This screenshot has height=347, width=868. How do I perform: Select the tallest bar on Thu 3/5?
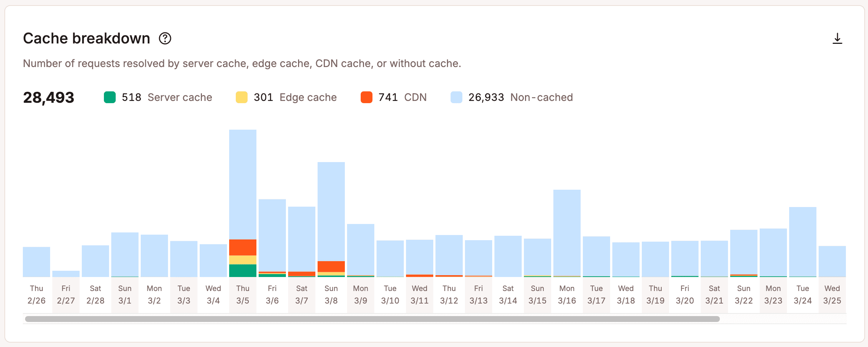pos(242,184)
